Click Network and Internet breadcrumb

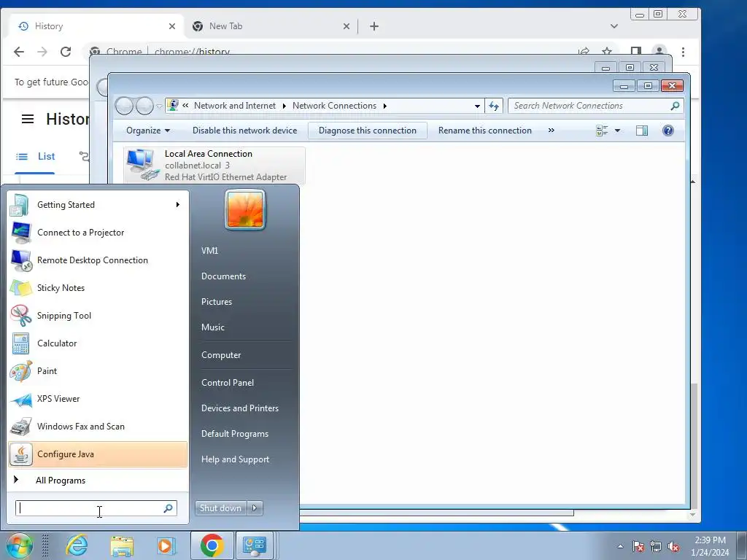click(x=235, y=106)
